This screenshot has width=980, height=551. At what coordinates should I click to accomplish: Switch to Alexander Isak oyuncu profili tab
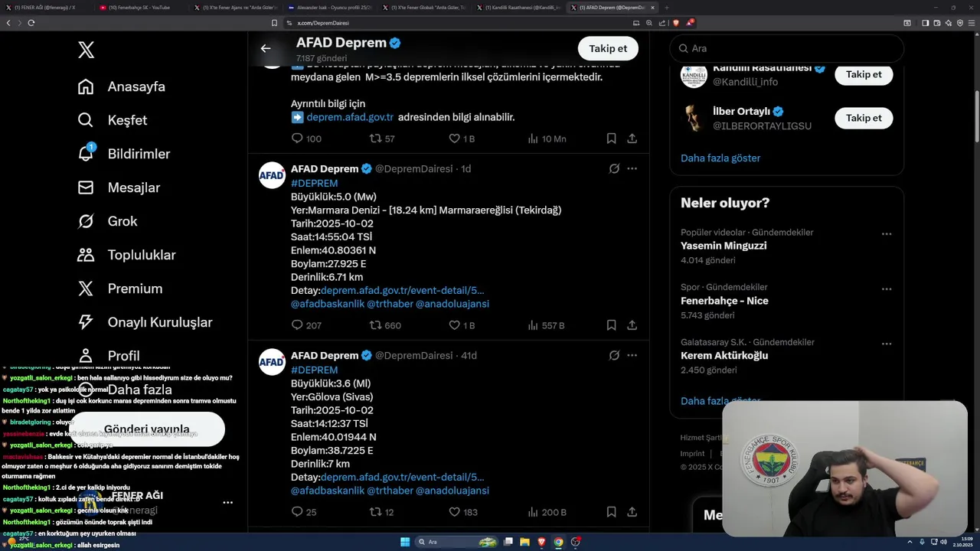329,8
